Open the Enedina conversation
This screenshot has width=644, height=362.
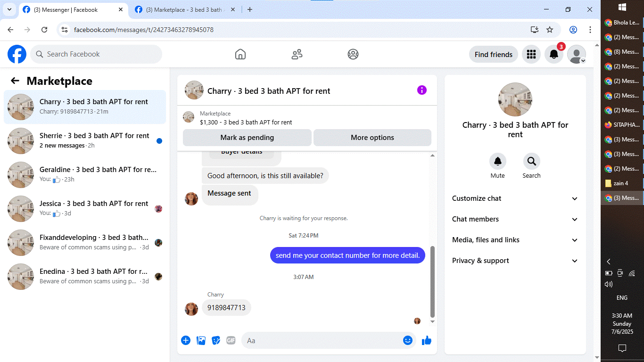click(85, 277)
